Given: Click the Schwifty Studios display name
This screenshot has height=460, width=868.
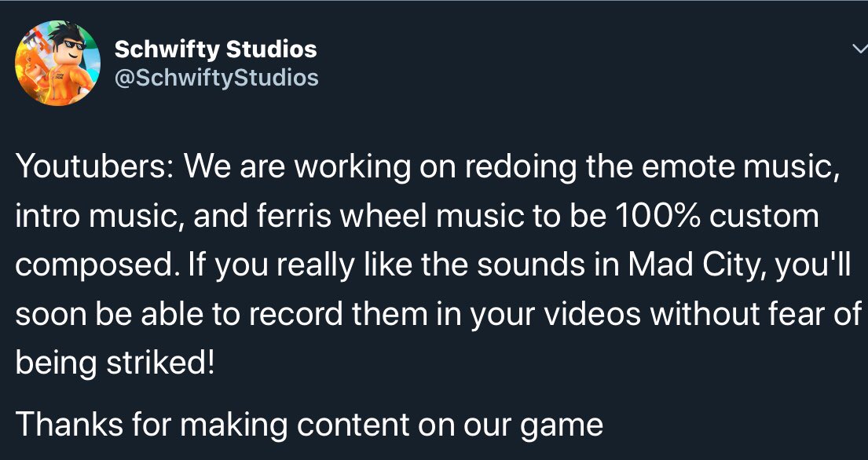Looking at the screenshot, I should tap(215, 49).
